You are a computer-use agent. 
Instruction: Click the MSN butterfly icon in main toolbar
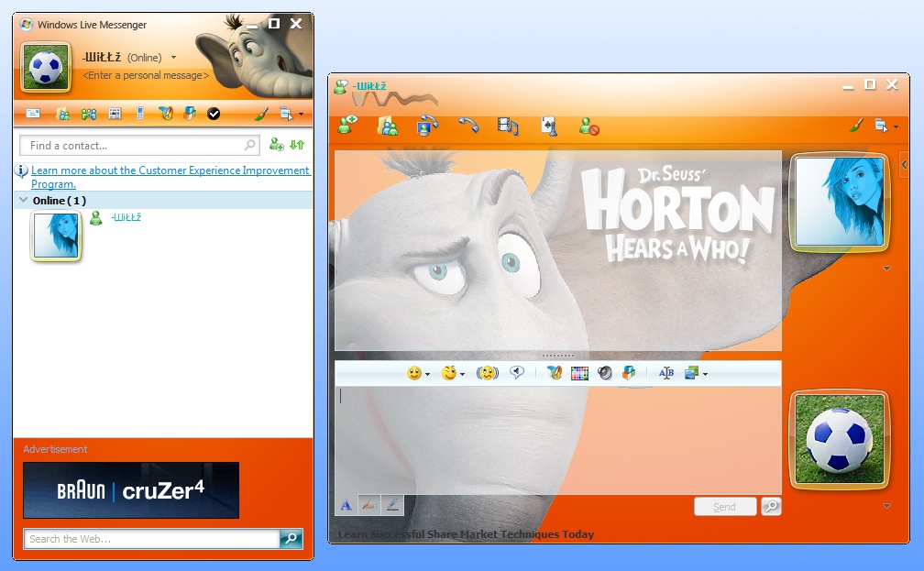point(166,113)
